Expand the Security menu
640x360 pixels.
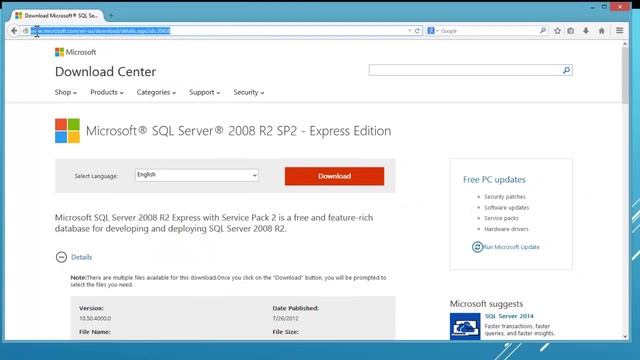coord(249,92)
